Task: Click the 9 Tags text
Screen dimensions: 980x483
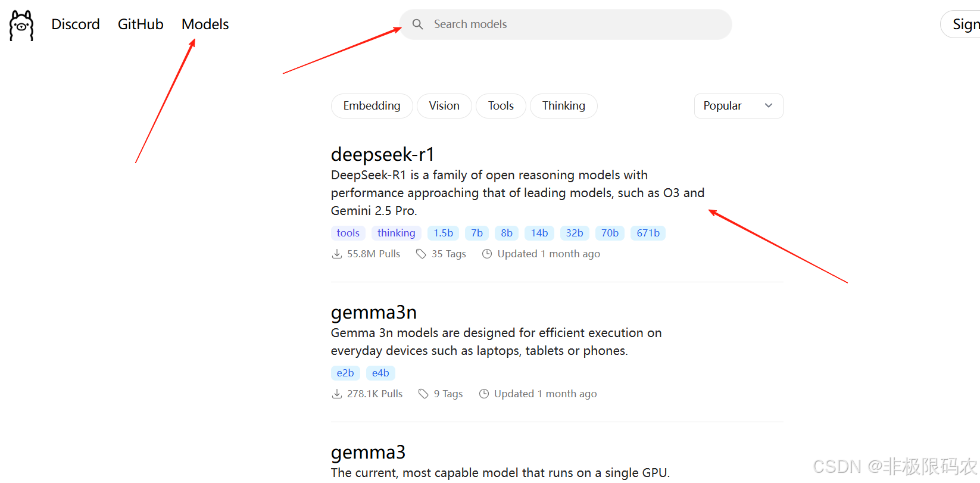Action: tap(448, 394)
